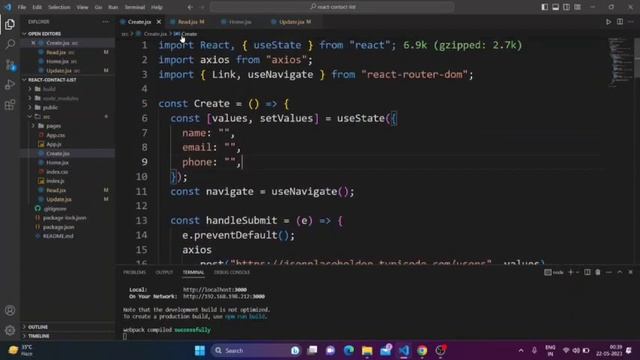Open the View menu

pyautogui.click(x=82, y=7)
